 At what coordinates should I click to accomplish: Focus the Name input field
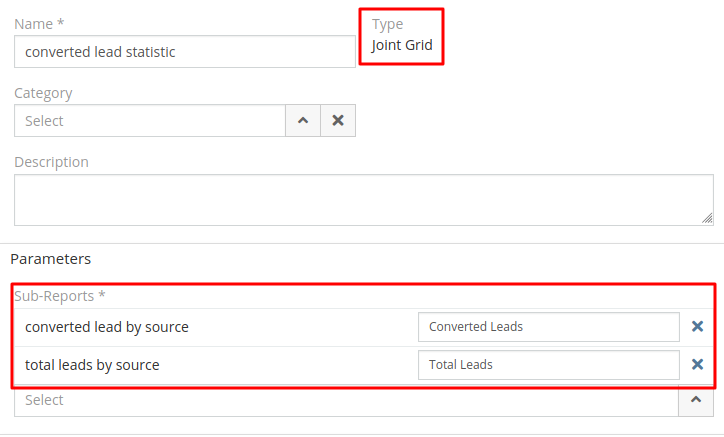(185, 52)
